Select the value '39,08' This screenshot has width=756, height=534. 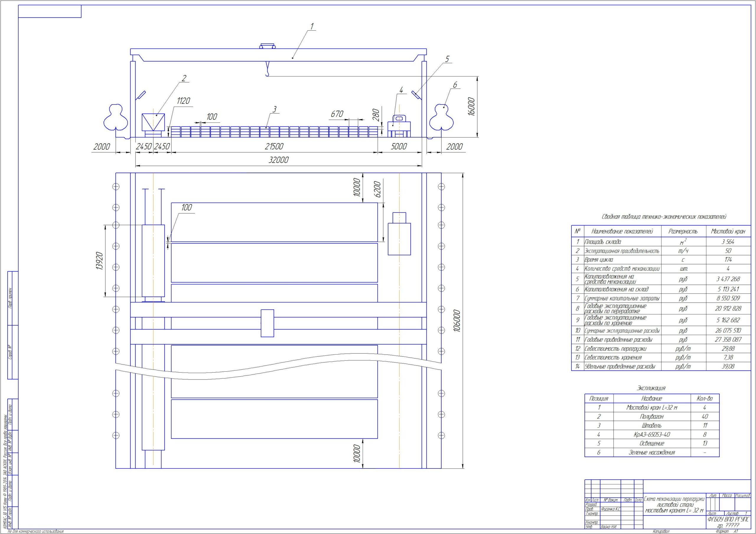[728, 366]
